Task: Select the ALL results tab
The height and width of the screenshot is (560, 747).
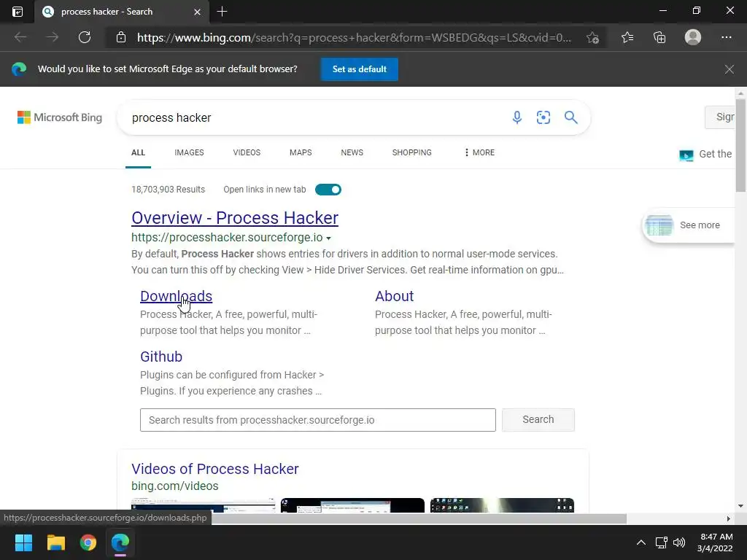Action: 138,152
